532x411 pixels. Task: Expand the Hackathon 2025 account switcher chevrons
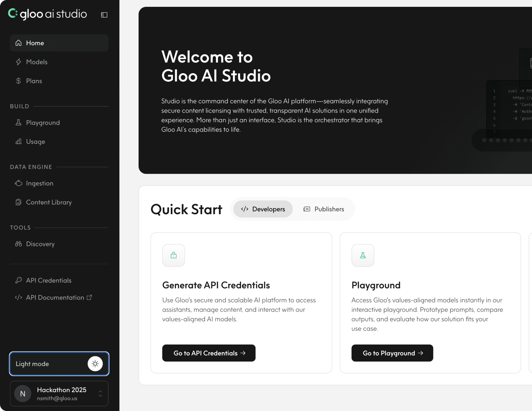(101, 394)
